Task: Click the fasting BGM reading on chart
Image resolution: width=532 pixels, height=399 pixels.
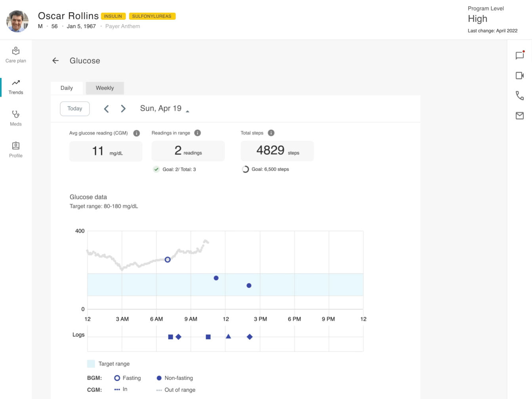Action: pyautogui.click(x=168, y=260)
